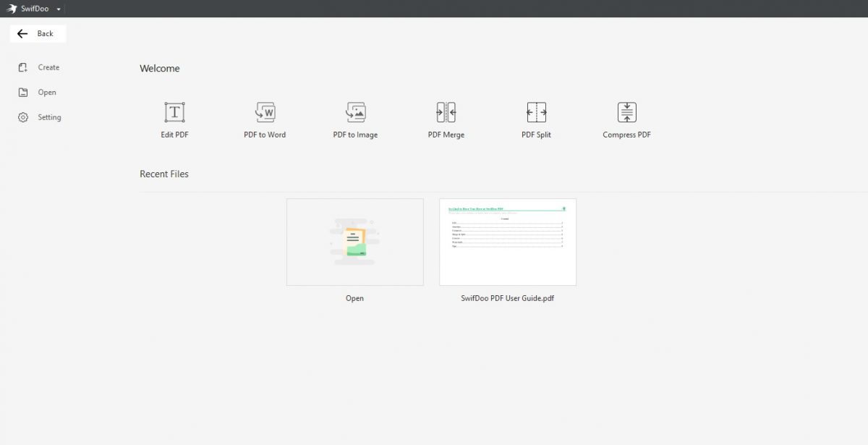Click the Create document icon in sidebar
This screenshot has width=868, height=445.
[23, 67]
